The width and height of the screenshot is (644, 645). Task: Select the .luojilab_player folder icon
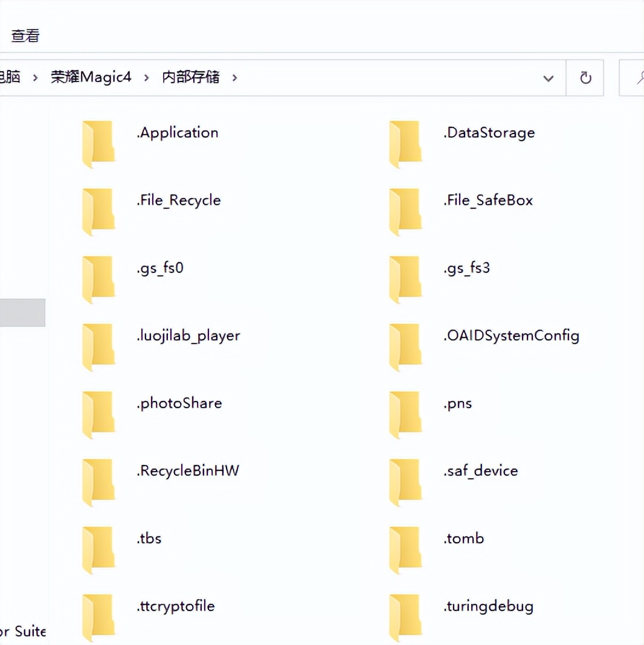pos(98,347)
